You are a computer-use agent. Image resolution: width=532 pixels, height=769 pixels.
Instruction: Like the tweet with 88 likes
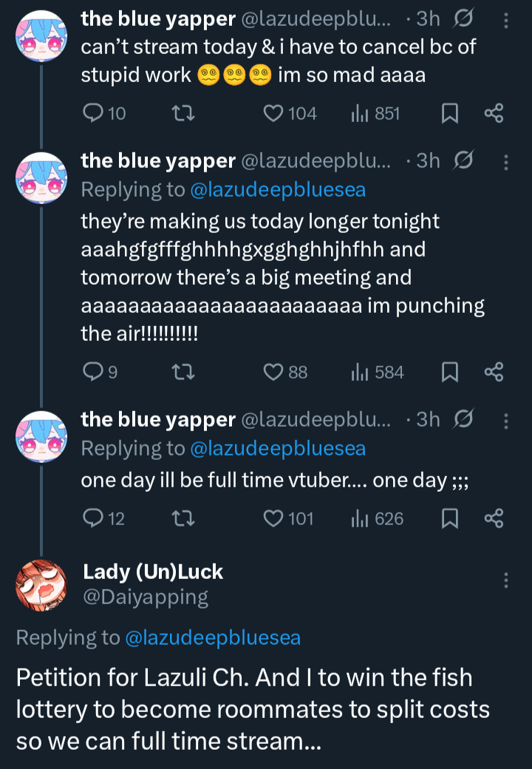pos(274,372)
